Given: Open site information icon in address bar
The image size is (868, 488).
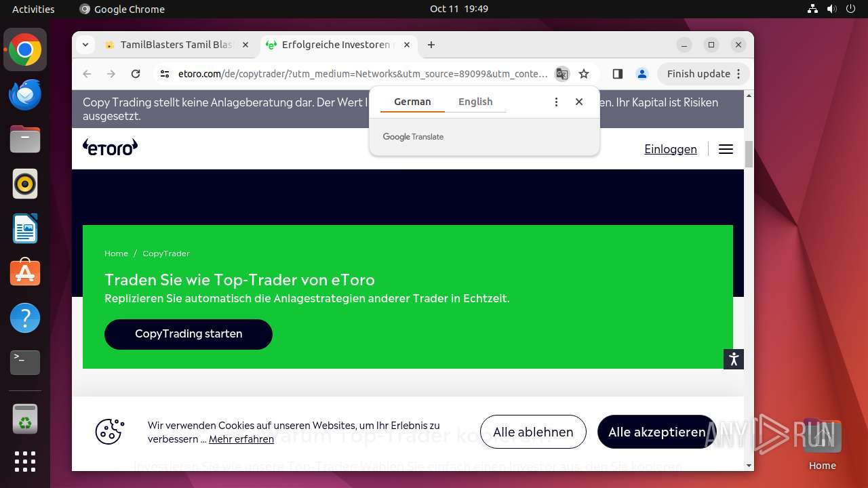Looking at the screenshot, I should click(165, 74).
